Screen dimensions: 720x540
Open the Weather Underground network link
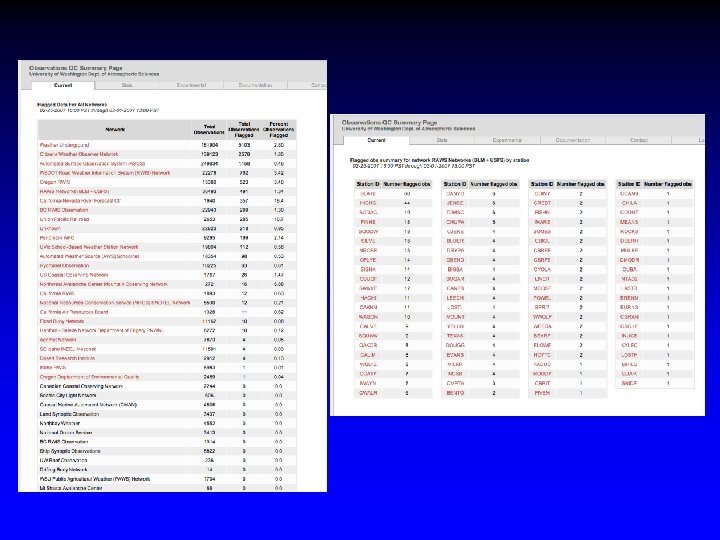click(x=64, y=145)
